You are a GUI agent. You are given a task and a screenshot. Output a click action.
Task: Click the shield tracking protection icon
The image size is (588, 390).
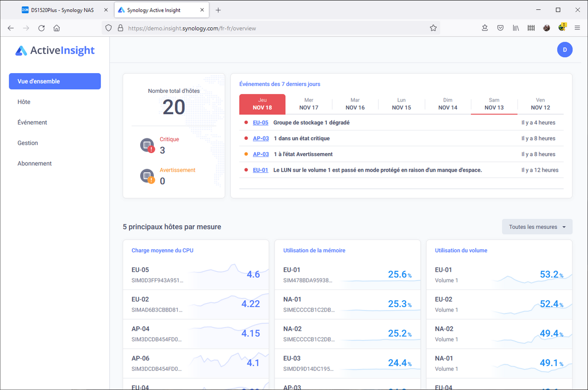pos(109,28)
